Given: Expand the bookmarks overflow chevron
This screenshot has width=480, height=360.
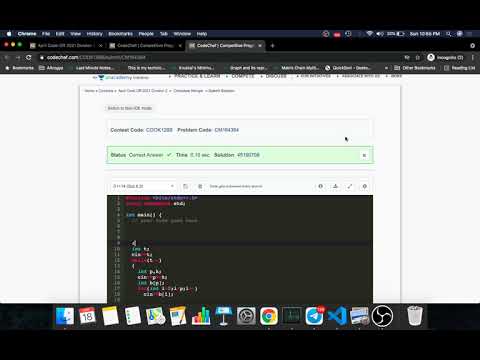Looking at the screenshot, I should (386, 68).
